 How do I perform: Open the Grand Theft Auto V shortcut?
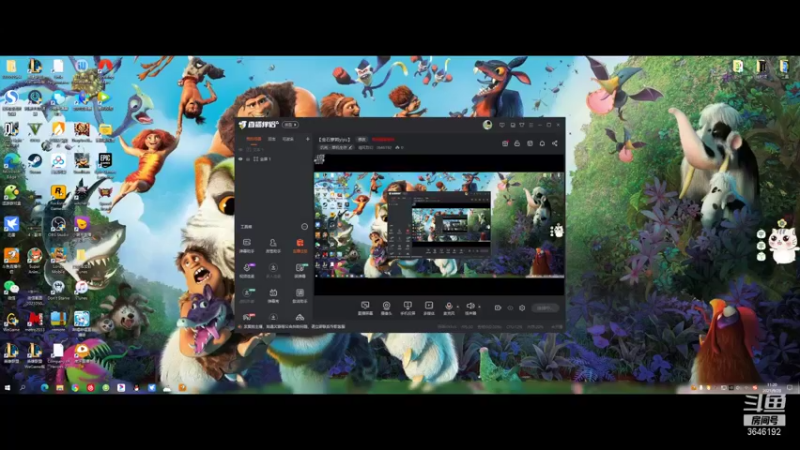pyautogui.click(x=35, y=131)
